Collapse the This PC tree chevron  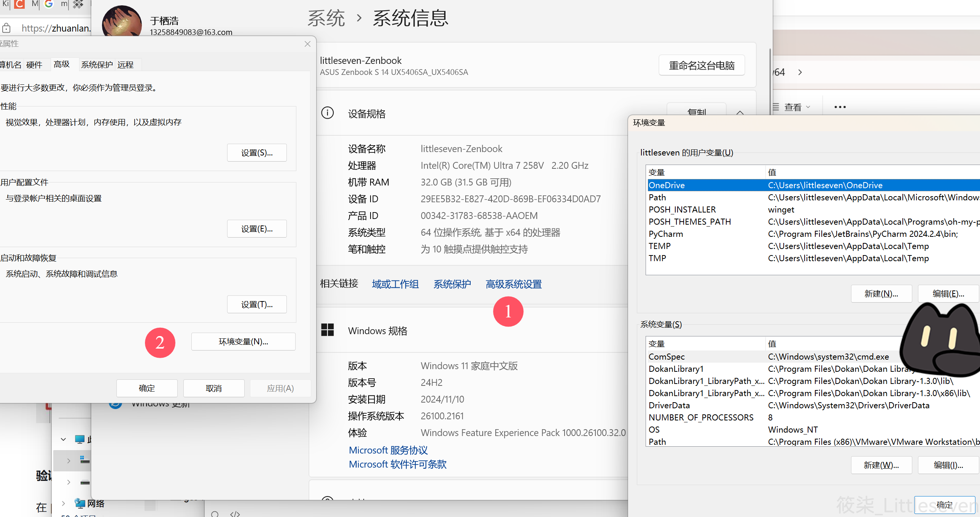(64, 439)
